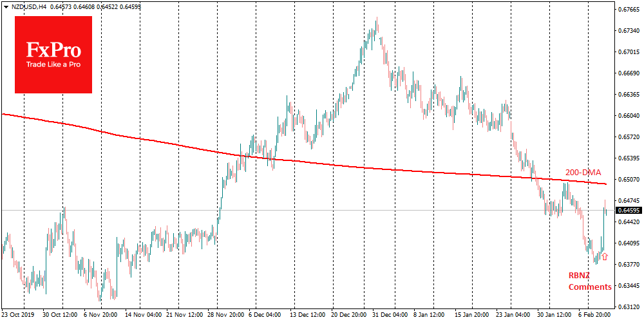
Task: Click the Trade Like a Pro tagline
Action: tap(53, 65)
